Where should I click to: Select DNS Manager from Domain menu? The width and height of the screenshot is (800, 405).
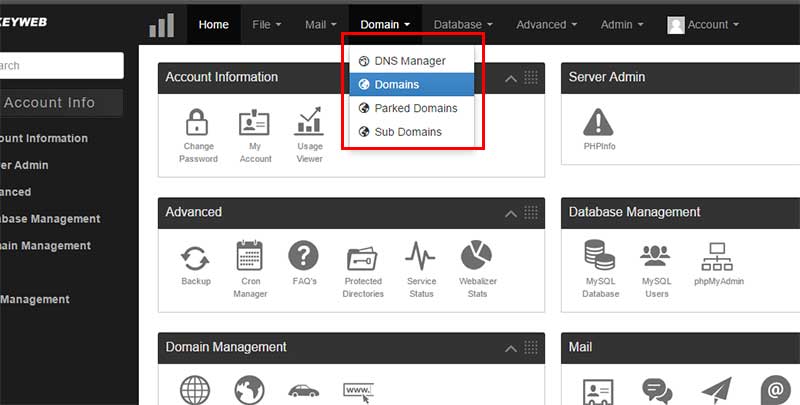click(412, 61)
